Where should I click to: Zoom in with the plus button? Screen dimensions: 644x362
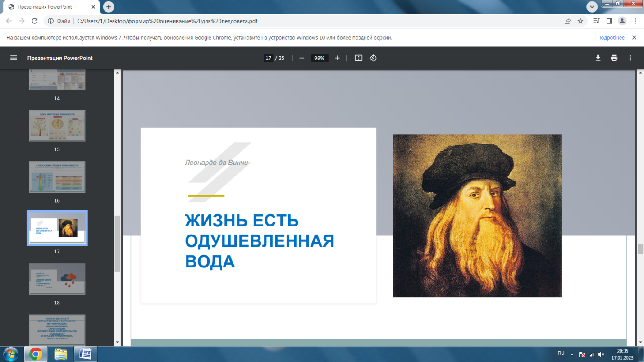(x=337, y=58)
